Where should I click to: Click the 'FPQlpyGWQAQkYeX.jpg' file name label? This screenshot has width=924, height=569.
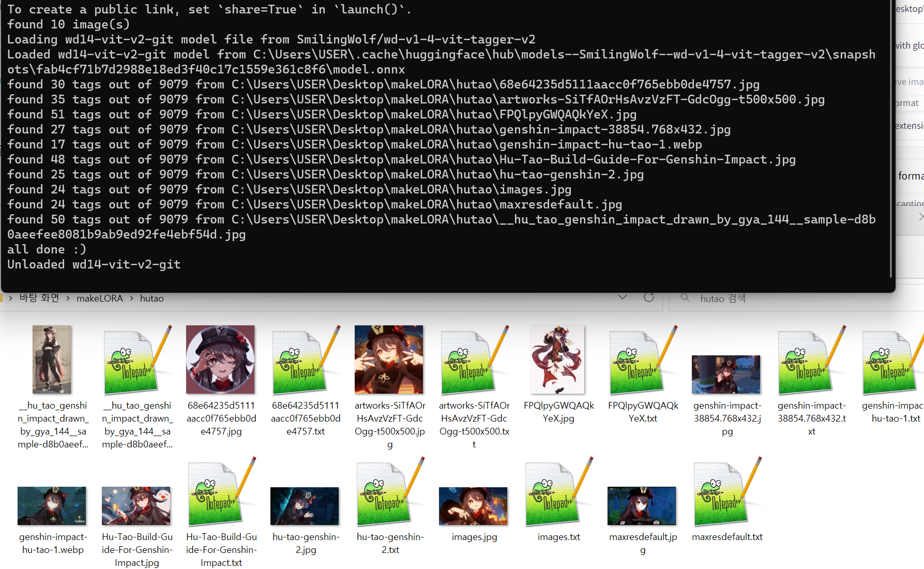[x=558, y=412]
